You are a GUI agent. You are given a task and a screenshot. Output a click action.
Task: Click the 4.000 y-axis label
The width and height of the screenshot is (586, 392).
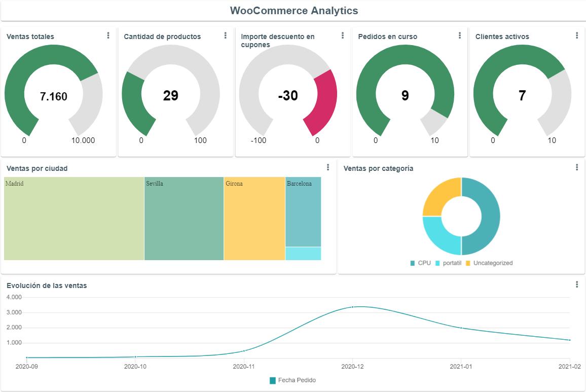(14, 297)
